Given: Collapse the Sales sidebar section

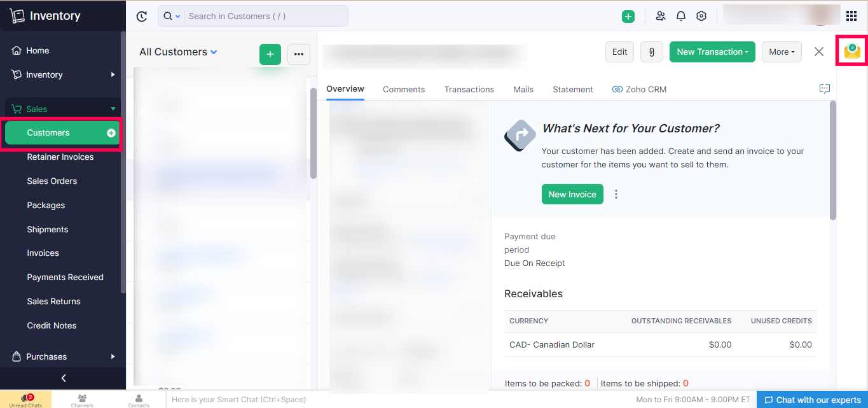Looking at the screenshot, I should point(63,109).
